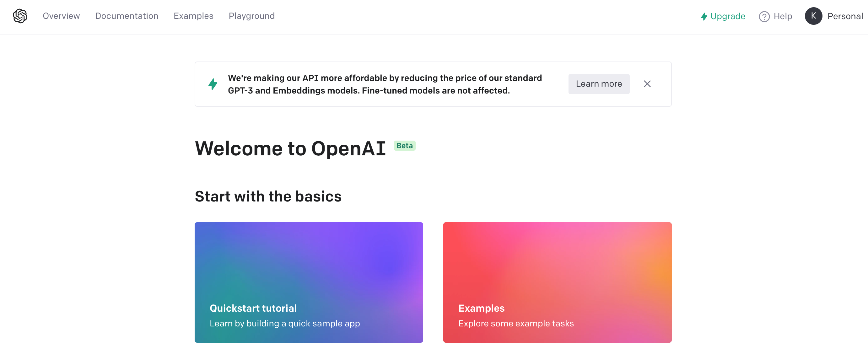Click the Help question mark icon

[x=764, y=17]
